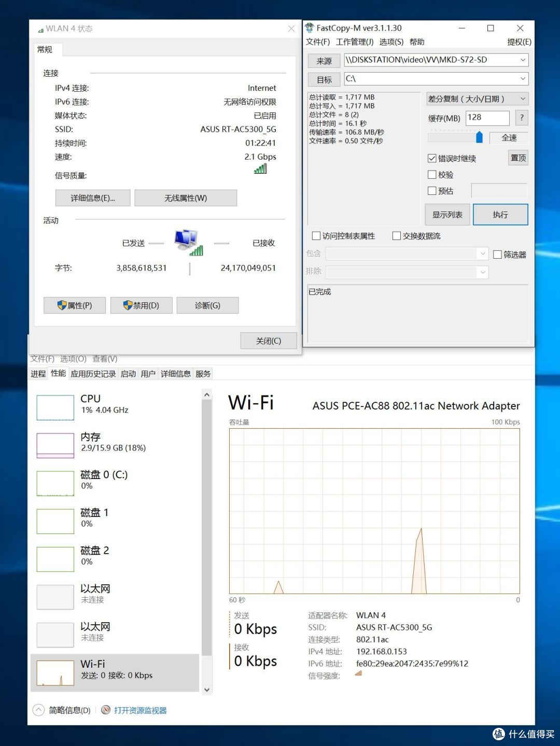Open the Resource Monitor icon in Task Manager
Image resolution: width=560 pixels, height=746 pixels.
coord(106,710)
